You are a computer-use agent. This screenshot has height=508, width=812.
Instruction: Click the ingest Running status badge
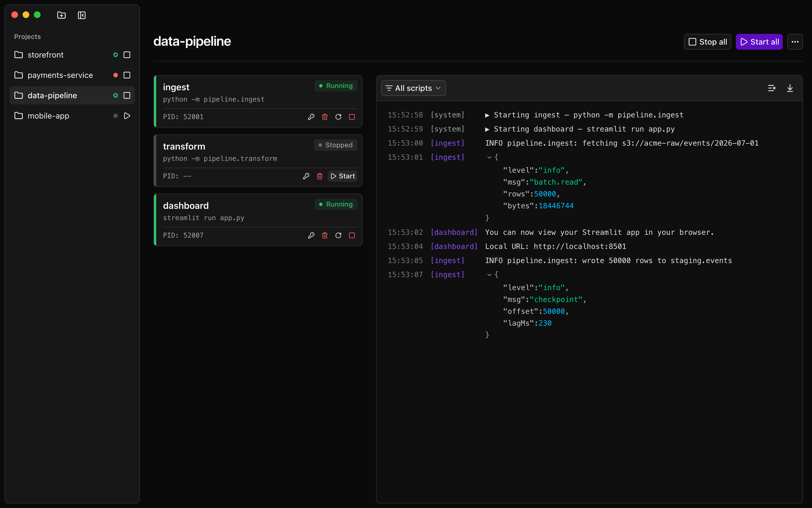pos(336,86)
